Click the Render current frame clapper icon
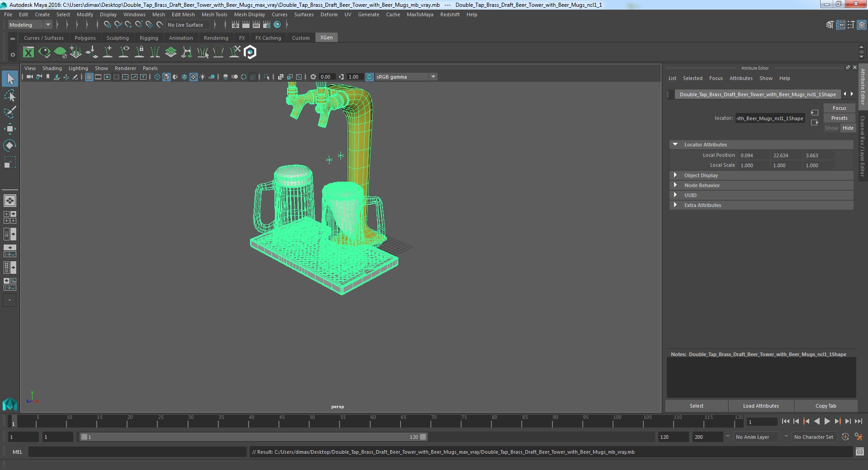Screen dimensions: 868x470 pos(246,25)
